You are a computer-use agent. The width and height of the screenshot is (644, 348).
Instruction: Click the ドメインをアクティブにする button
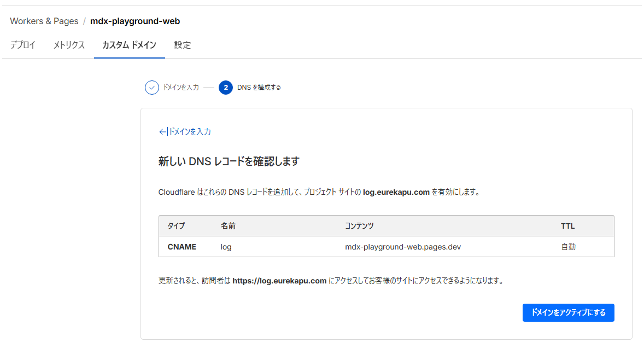click(x=568, y=312)
